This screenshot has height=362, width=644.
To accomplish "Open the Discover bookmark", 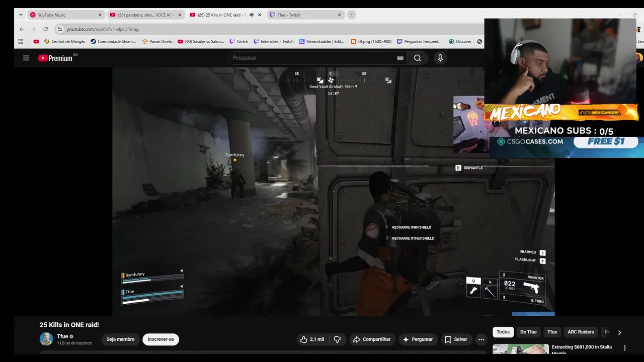I will [x=460, y=42].
